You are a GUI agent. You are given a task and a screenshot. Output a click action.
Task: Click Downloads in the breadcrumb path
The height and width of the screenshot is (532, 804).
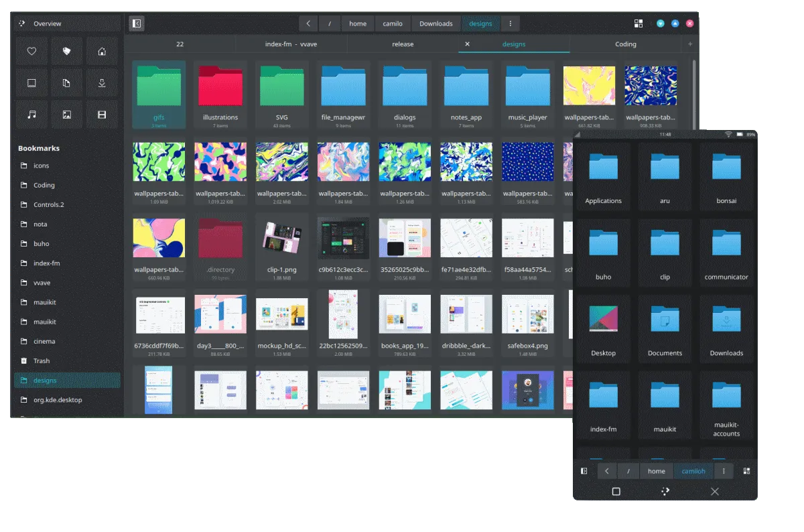tap(435, 23)
